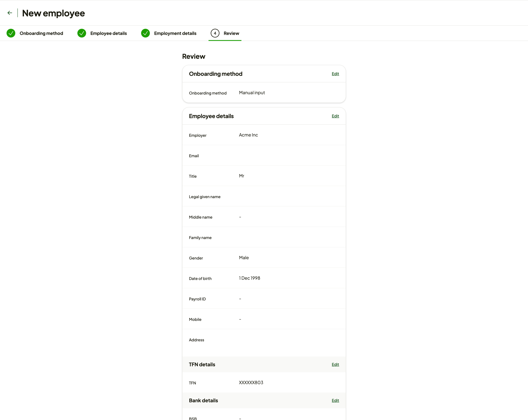Click the Employee details green checkmark icon
The width and height of the screenshot is (528, 420).
pyautogui.click(x=81, y=33)
